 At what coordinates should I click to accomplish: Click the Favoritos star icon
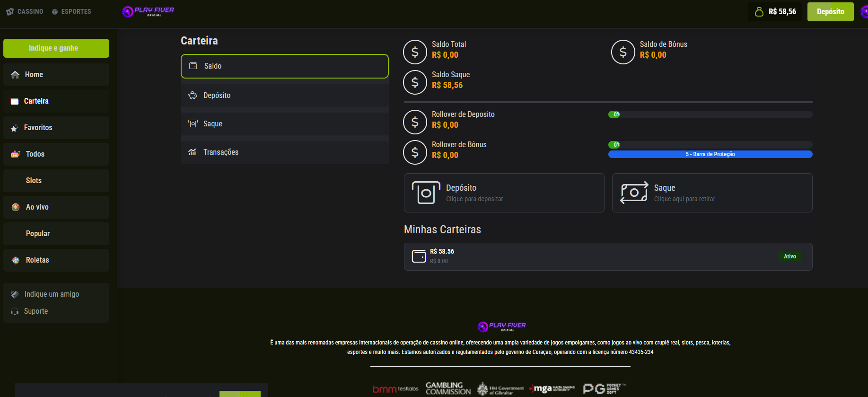click(x=15, y=128)
